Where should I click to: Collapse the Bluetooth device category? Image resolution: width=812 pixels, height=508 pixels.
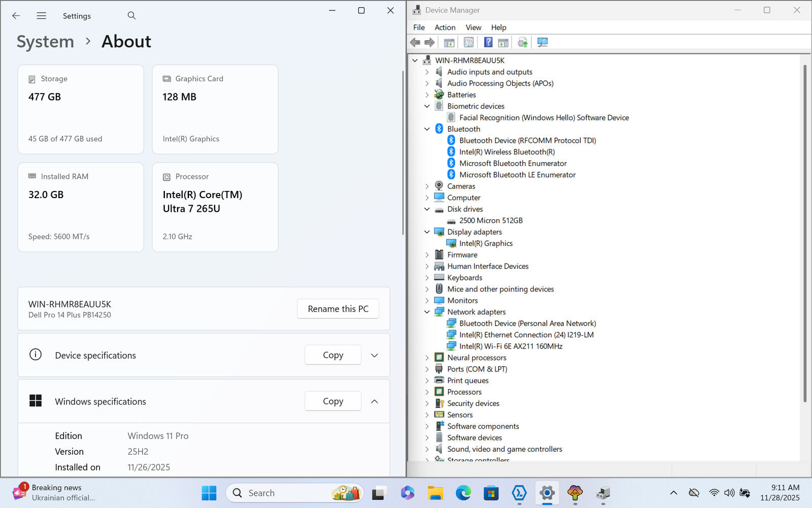[x=427, y=129]
